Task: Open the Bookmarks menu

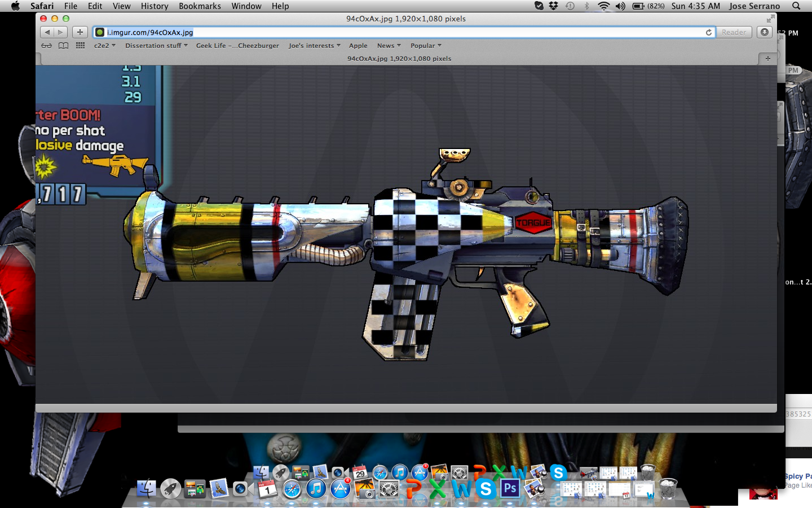Action: pyautogui.click(x=200, y=6)
